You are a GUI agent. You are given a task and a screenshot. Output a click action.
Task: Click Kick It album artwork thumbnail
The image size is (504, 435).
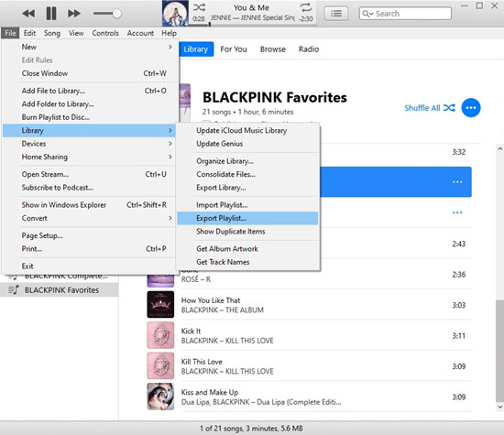point(160,335)
